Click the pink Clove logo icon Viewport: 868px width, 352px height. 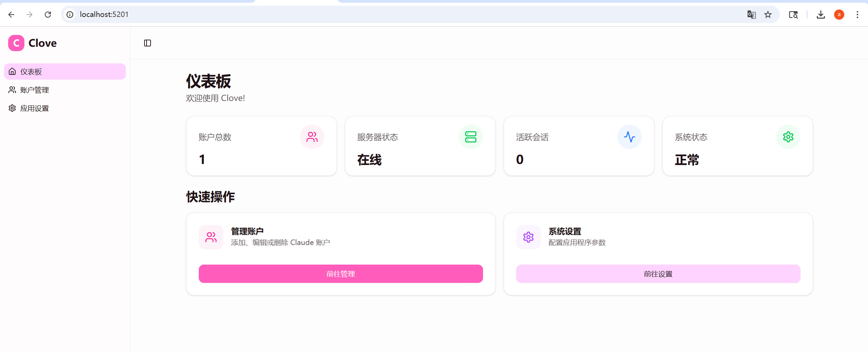point(16,43)
